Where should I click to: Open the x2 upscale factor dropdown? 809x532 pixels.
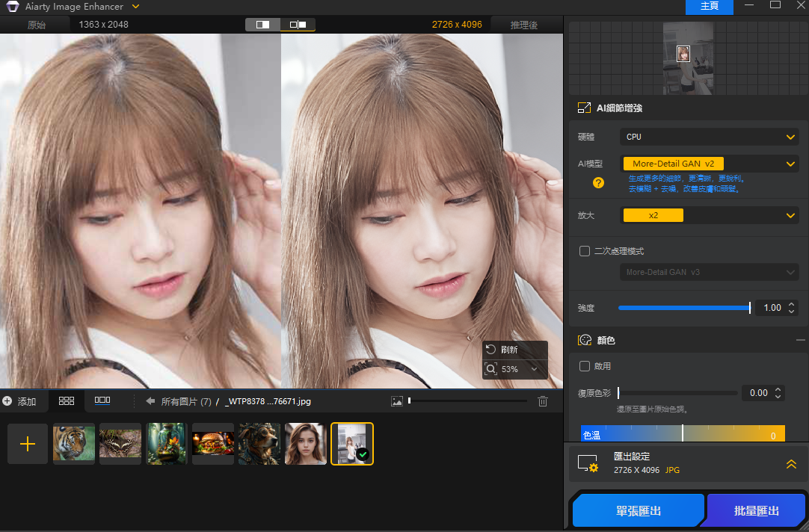click(709, 215)
